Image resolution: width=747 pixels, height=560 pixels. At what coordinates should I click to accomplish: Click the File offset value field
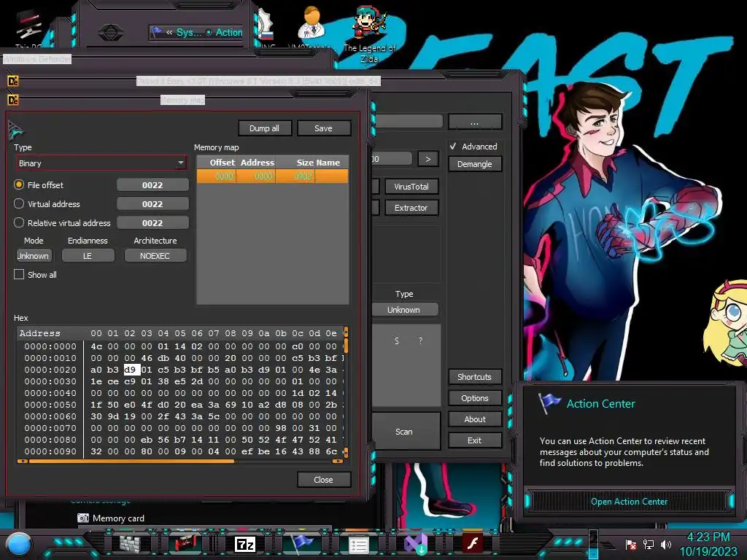[152, 184]
